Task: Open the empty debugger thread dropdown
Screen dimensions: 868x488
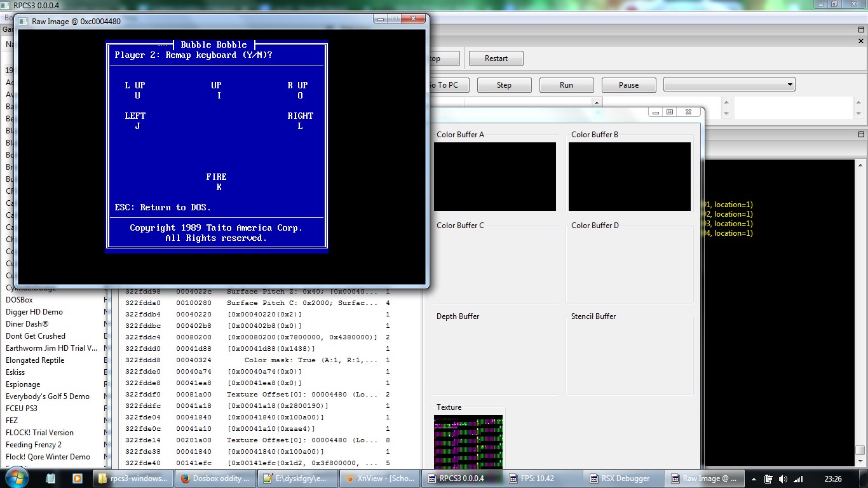Action: pyautogui.click(x=729, y=85)
